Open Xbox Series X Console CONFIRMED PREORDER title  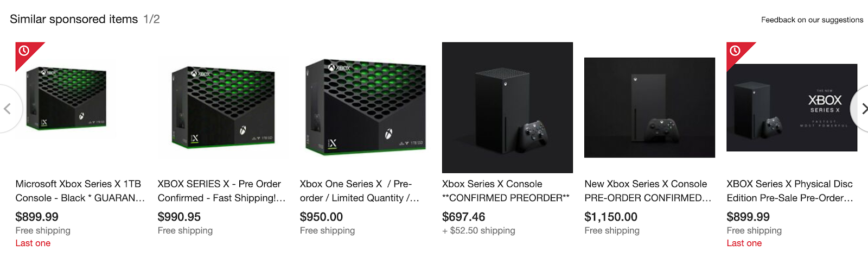505,191
